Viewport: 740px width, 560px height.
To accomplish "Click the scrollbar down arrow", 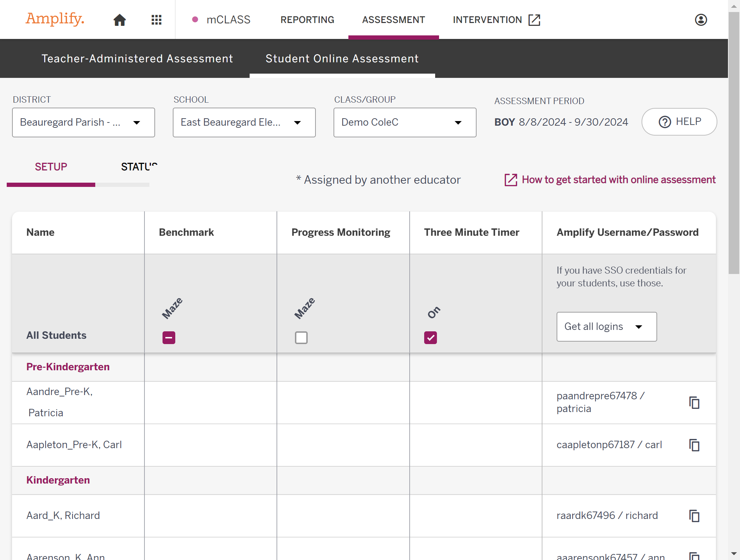I will pos(734,553).
